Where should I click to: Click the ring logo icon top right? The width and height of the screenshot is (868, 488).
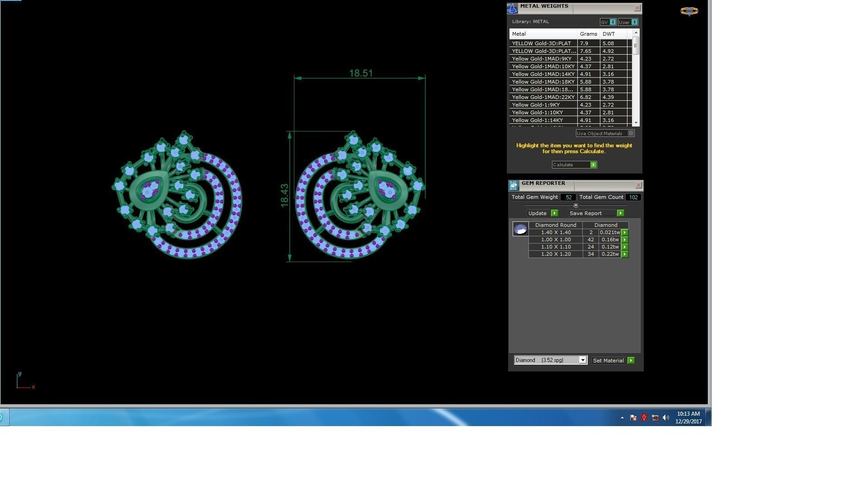pyautogui.click(x=689, y=11)
